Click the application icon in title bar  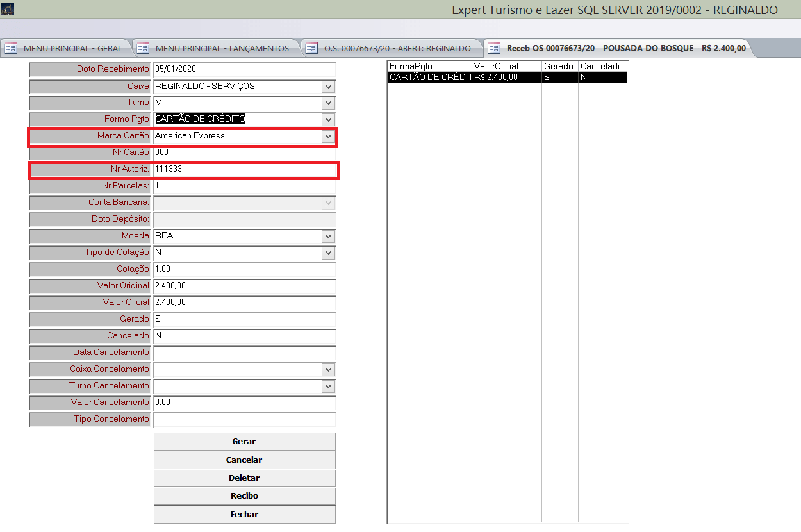[x=8, y=10]
